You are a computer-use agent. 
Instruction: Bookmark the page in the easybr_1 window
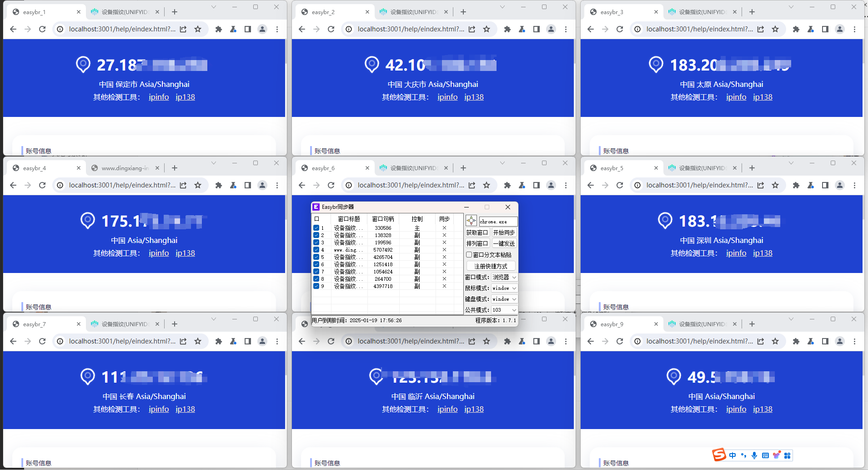198,29
